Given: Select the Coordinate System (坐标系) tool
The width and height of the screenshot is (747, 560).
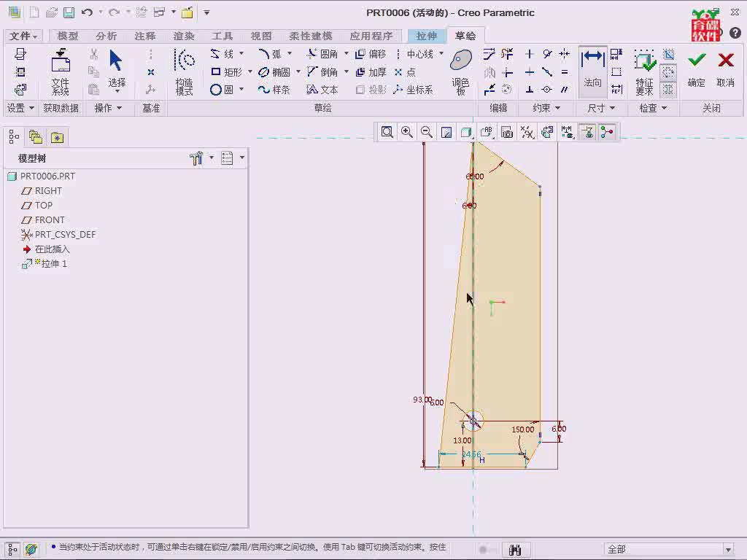Looking at the screenshot, I should coord(413,90).
